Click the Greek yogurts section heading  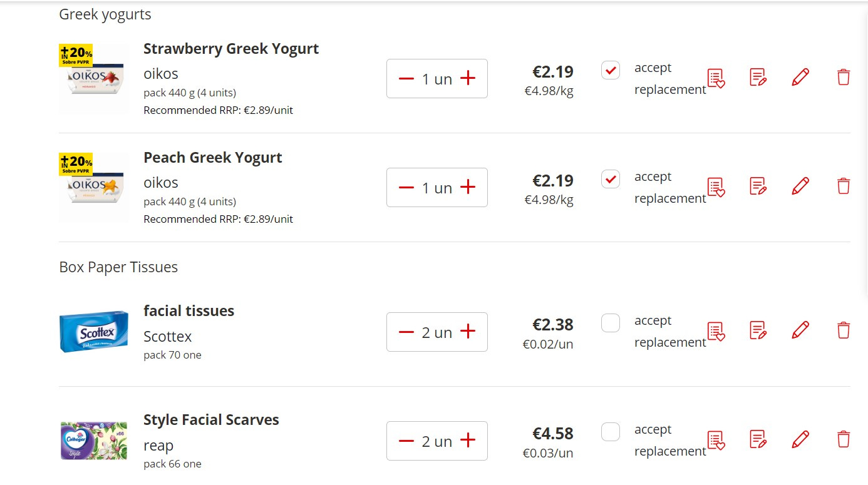click(105, 14)
